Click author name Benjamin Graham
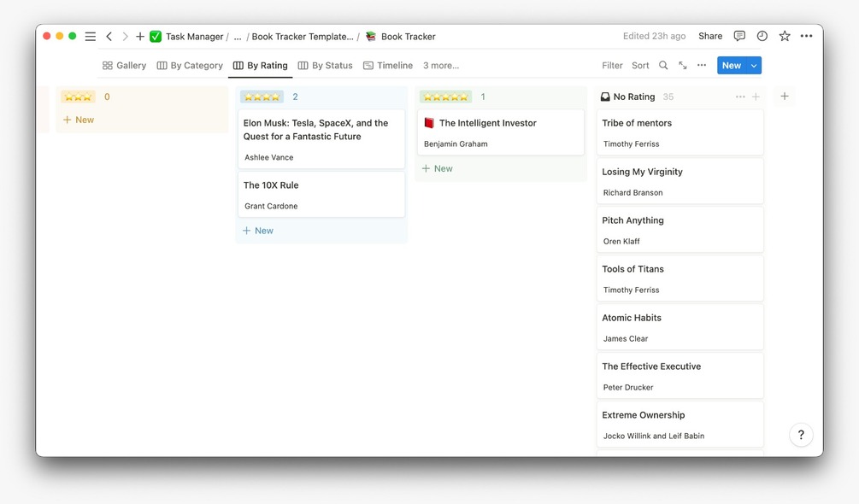Screen dimensions: 859x504 (x=456, y=144)
